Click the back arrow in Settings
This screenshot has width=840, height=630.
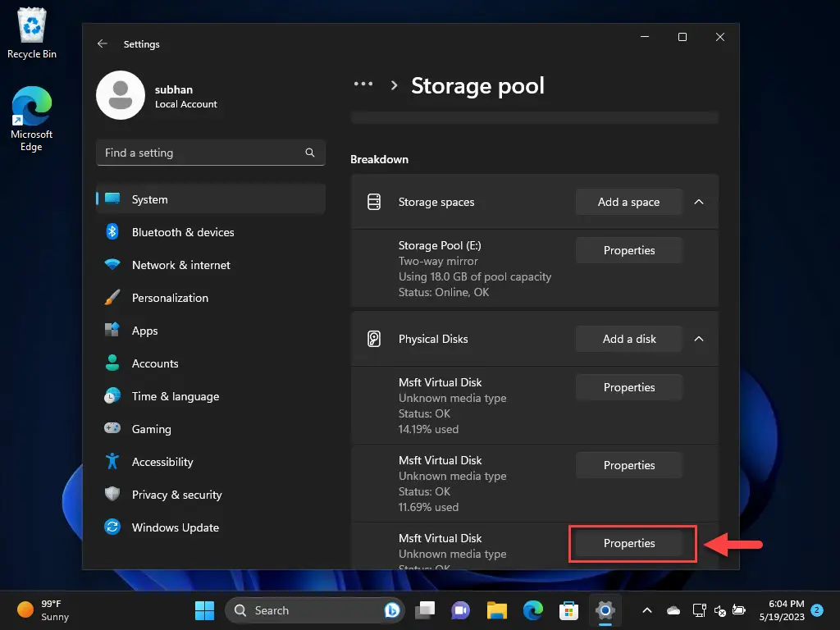coord(103,44)
